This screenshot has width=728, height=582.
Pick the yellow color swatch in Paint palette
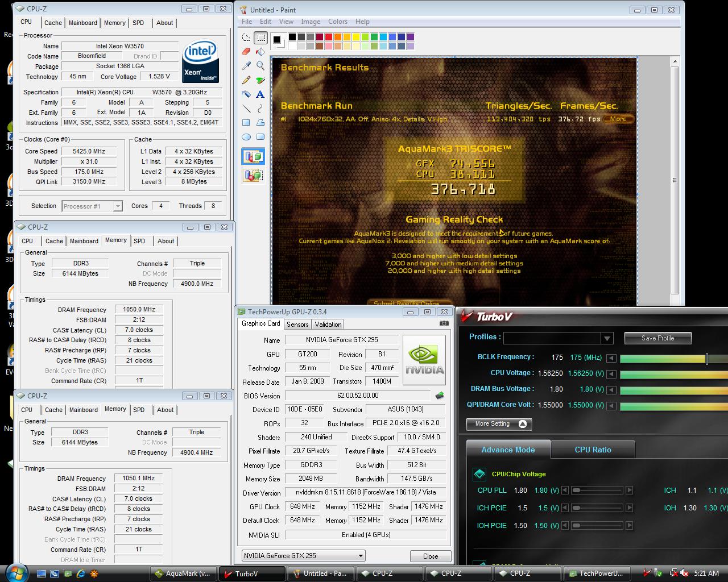click(356, 37)
